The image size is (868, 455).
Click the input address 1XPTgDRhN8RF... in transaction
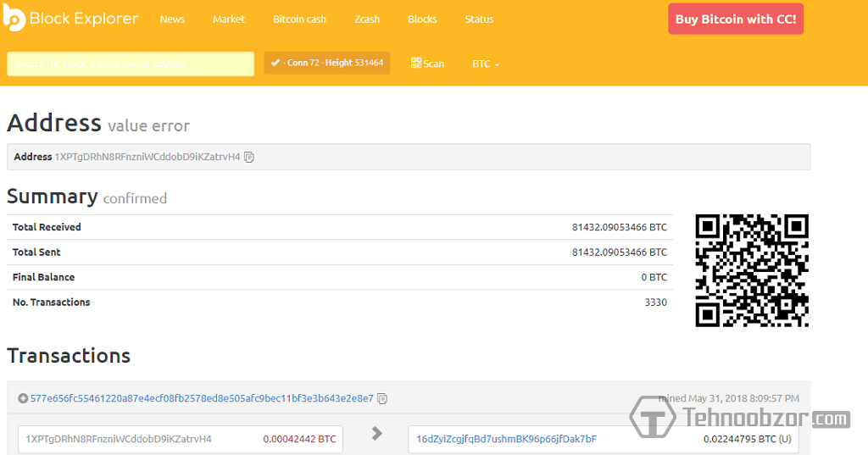[119, 439]
